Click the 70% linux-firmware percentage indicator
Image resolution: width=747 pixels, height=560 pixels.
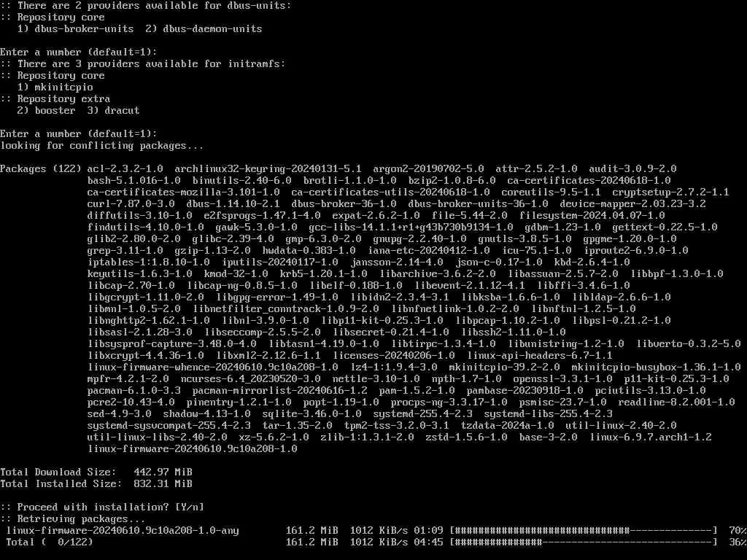point(738,531)
